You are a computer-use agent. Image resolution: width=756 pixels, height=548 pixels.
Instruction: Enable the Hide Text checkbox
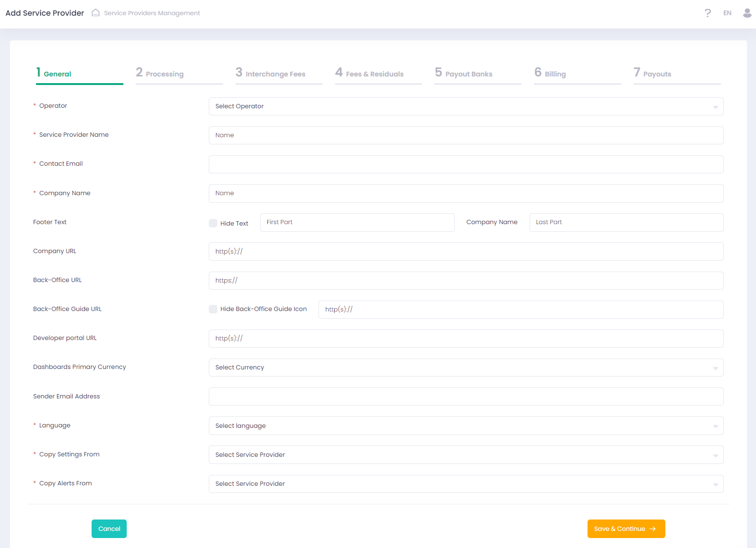[x=213, y=223]
